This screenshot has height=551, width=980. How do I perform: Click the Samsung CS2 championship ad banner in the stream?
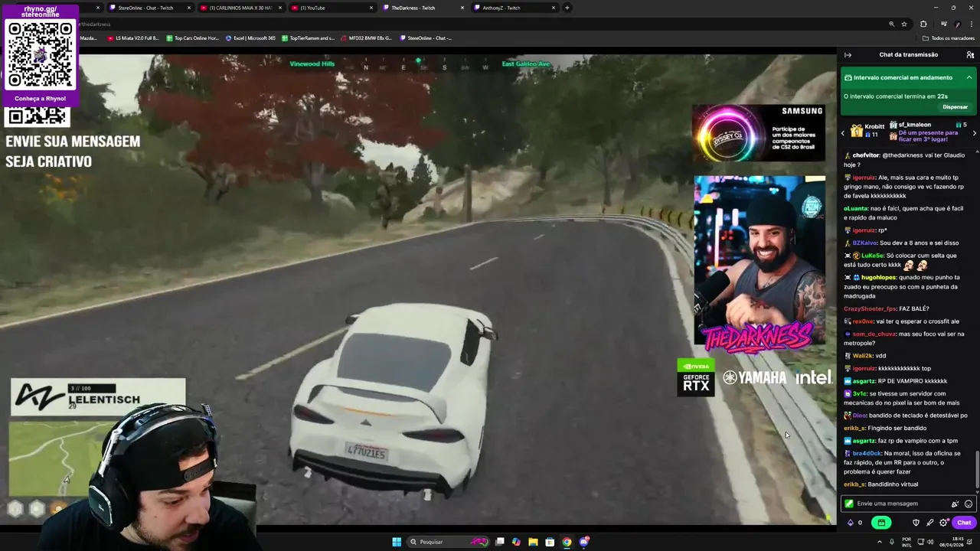tap(759, 133)
